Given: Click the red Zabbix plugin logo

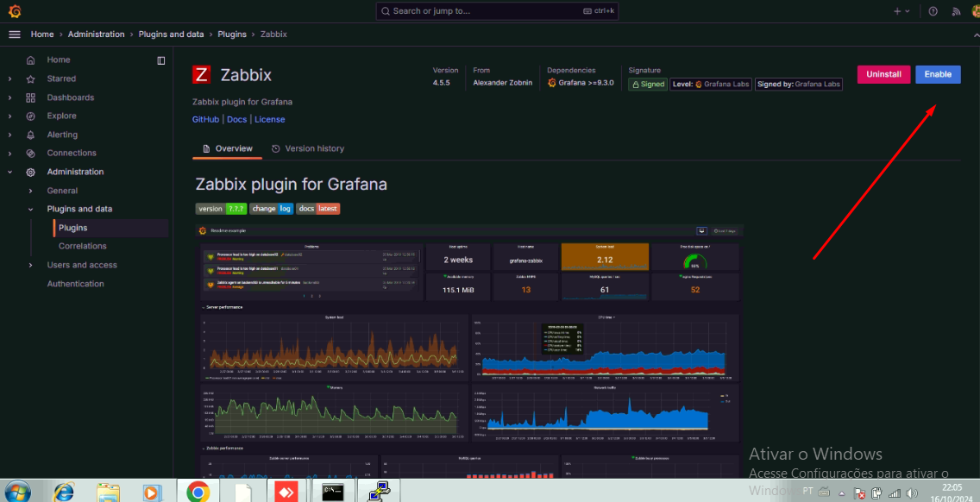Looking at the screenshot, I should tap(201, 75).
